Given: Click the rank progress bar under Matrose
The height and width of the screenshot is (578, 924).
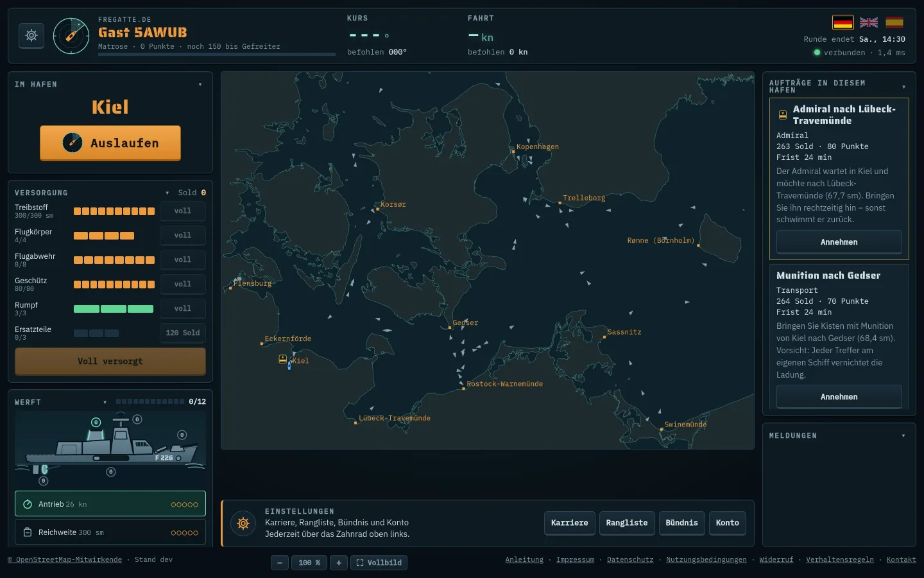Looking at the screenshot, I should 217,54.
